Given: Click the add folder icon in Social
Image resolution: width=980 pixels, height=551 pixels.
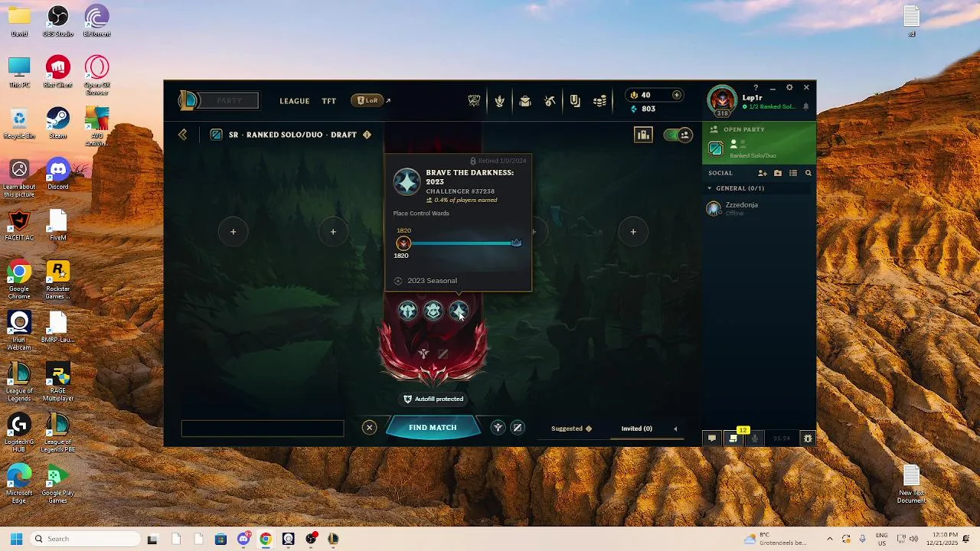Looking at the screenshot, I should 778,173.
